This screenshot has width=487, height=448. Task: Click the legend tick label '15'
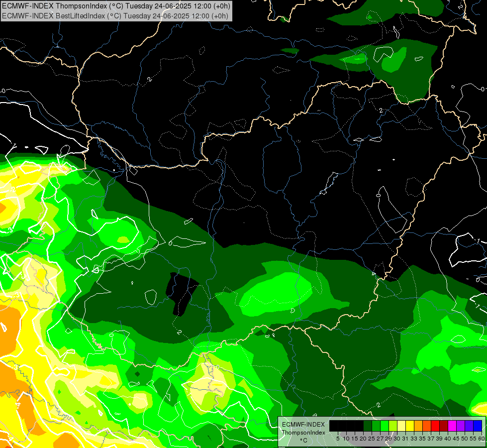click(x=355, y=439)
